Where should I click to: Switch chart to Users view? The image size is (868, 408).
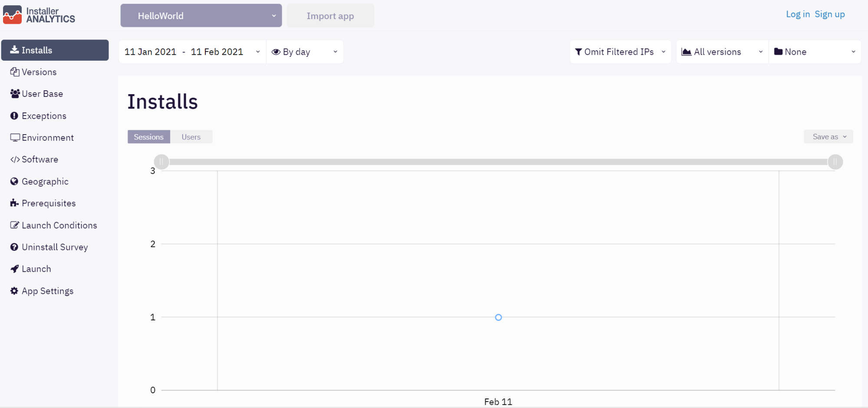tap(191, 137)
